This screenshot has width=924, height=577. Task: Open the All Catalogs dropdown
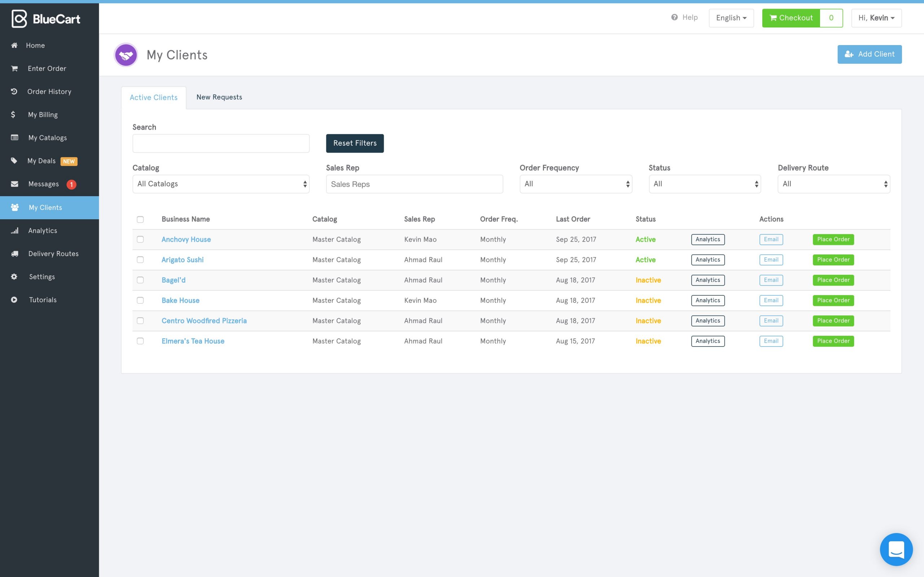click(x=221, y=184)
